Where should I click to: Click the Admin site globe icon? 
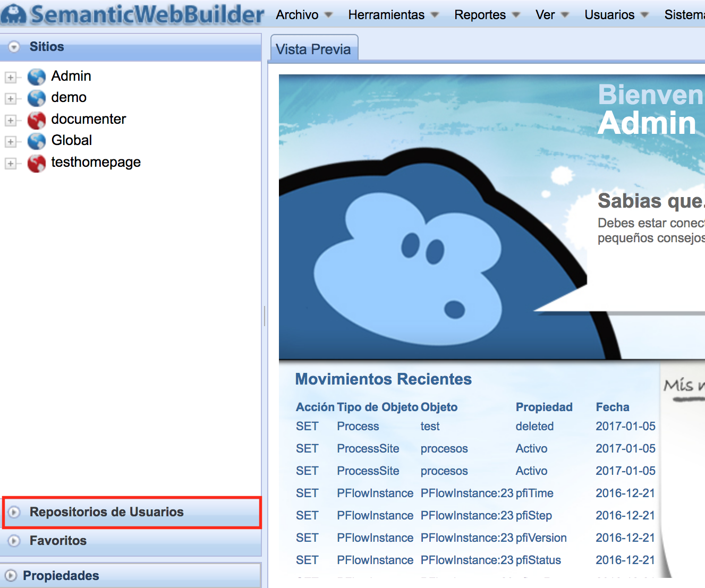tap(37, 77)
